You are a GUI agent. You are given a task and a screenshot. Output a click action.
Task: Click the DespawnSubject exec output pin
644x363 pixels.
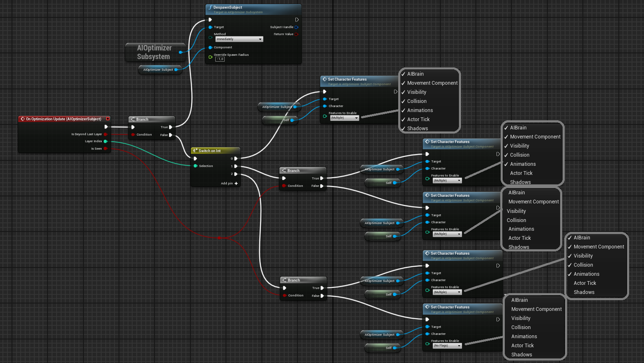(x=297, y=19)
